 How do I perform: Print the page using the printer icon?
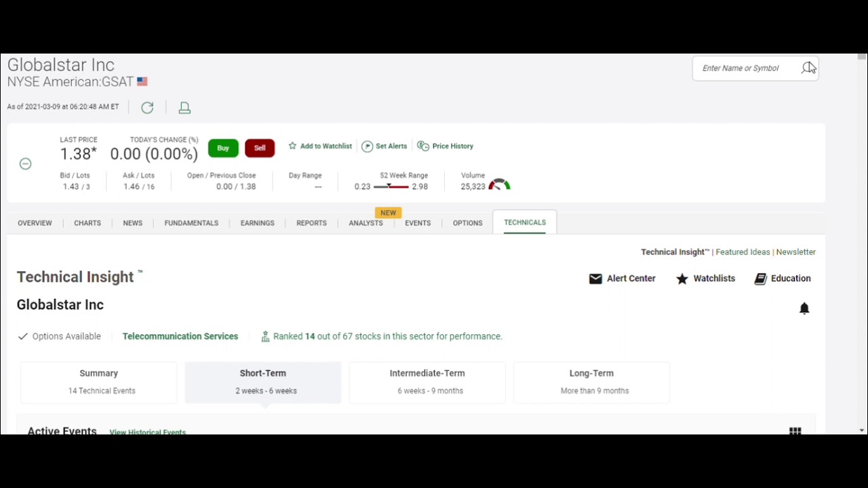tap(184, 108)
